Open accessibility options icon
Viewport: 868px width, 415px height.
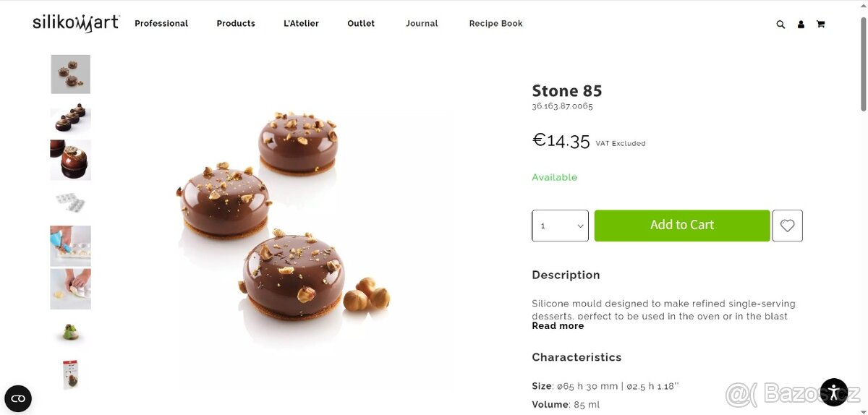[834, 393]
